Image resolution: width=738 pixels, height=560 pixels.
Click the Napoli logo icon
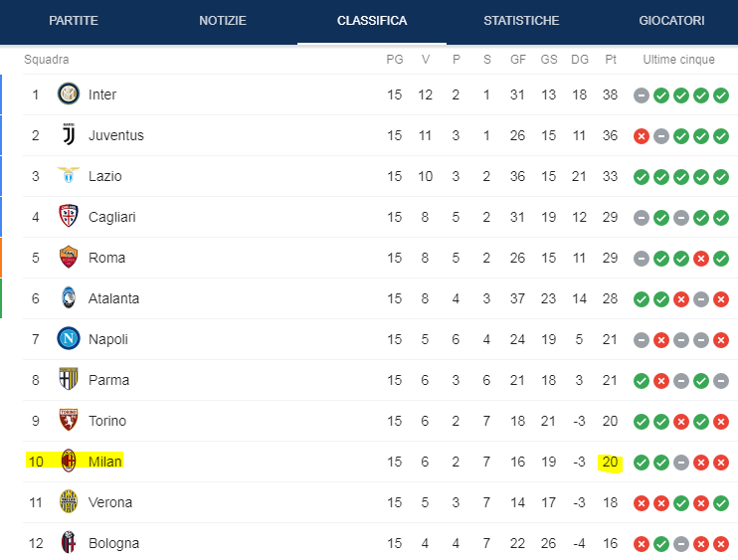(68, 339)
